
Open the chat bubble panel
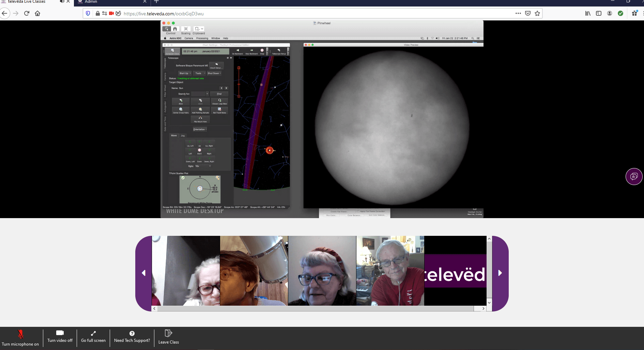click(634, 176)
